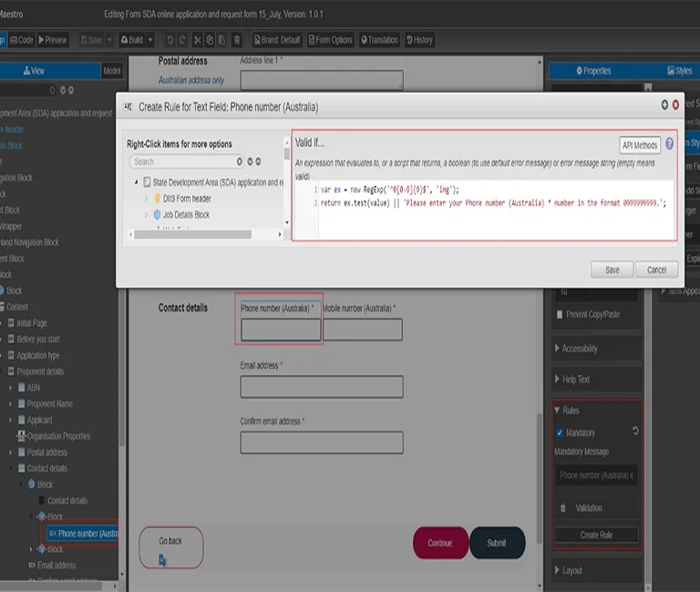Switch to the View tab

click(x=50, y=70)
